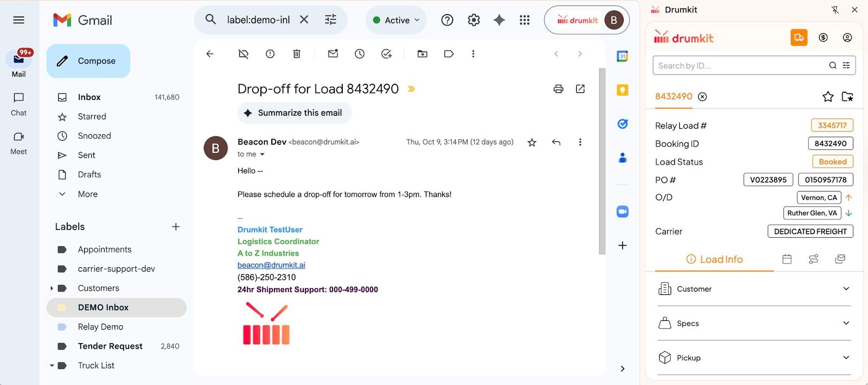The width and height of the screenshot is (868, 385).
Task: Expand the Customers label
Action: click(x=52, y=288)
